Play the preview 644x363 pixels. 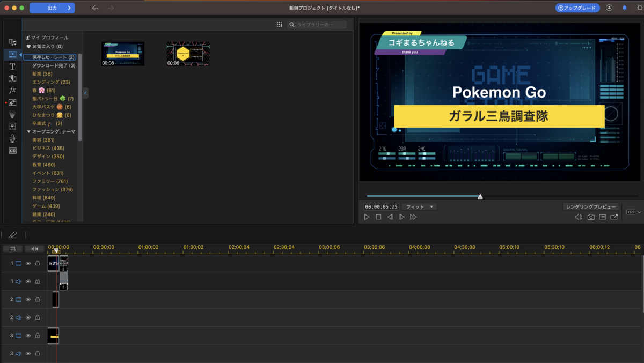(x=367, y=217)
